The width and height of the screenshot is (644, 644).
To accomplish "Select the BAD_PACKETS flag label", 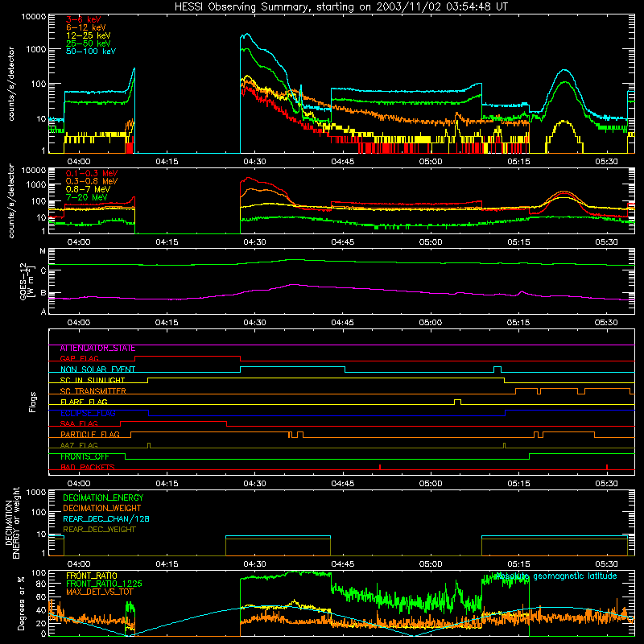I will (88, 467).
